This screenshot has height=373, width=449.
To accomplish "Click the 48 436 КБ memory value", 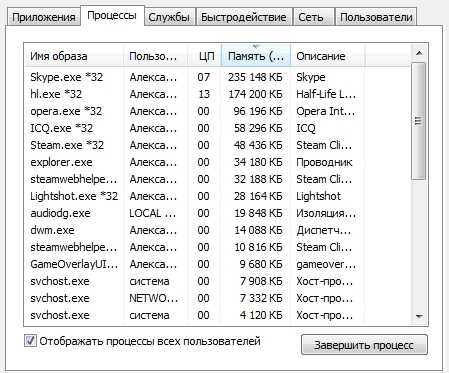I will 258,145.
